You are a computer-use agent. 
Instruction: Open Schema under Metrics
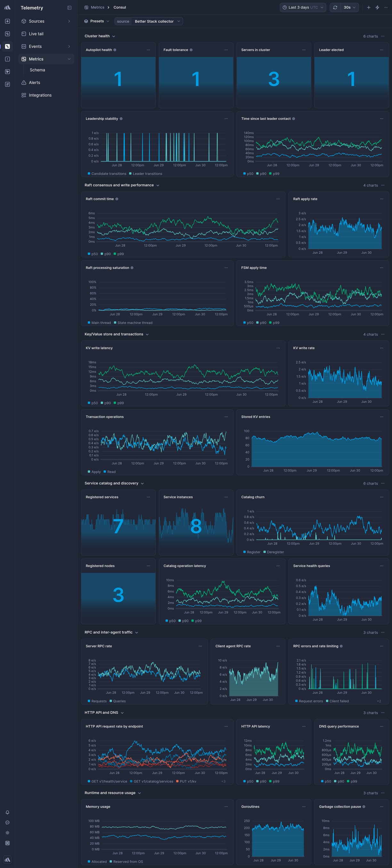click(x=37, y=70)
